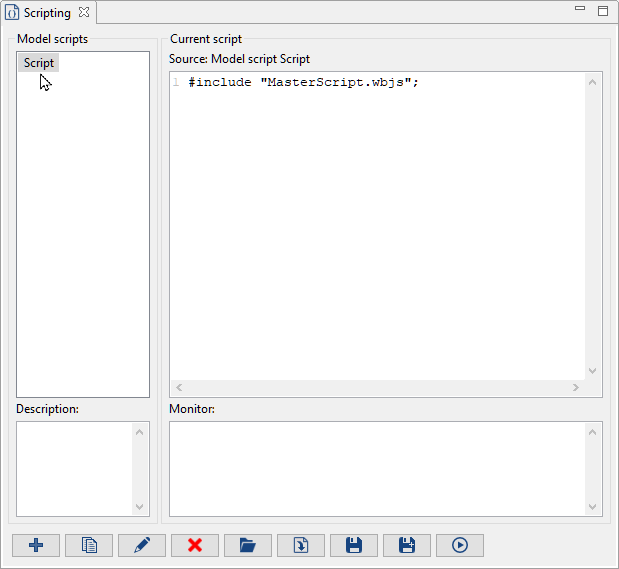Screen dimensions: 619x569
Task: Delete the script with the red X button
Action: [x=195, y=545]
